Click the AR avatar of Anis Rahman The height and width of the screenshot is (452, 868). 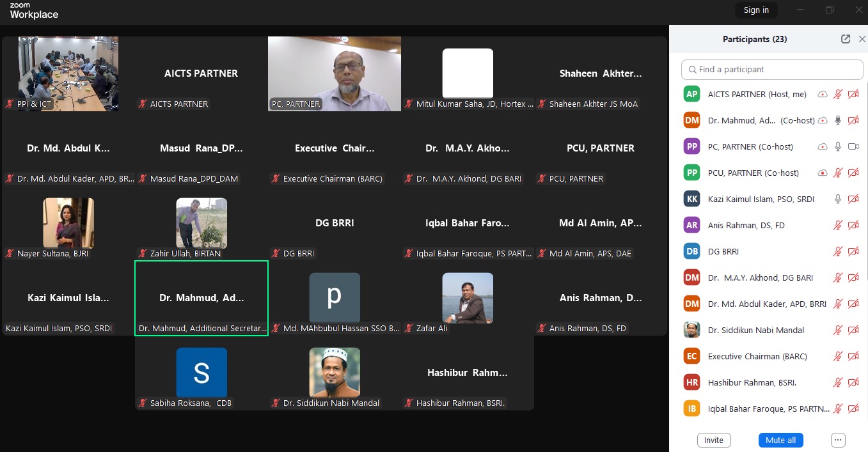point(691,225)
